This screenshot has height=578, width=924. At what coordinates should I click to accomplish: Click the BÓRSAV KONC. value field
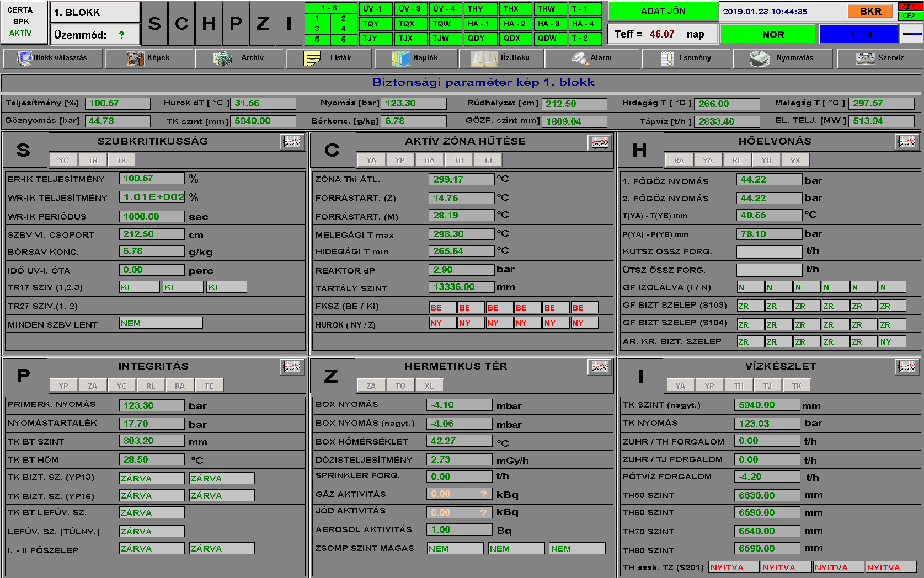(152, 251)
